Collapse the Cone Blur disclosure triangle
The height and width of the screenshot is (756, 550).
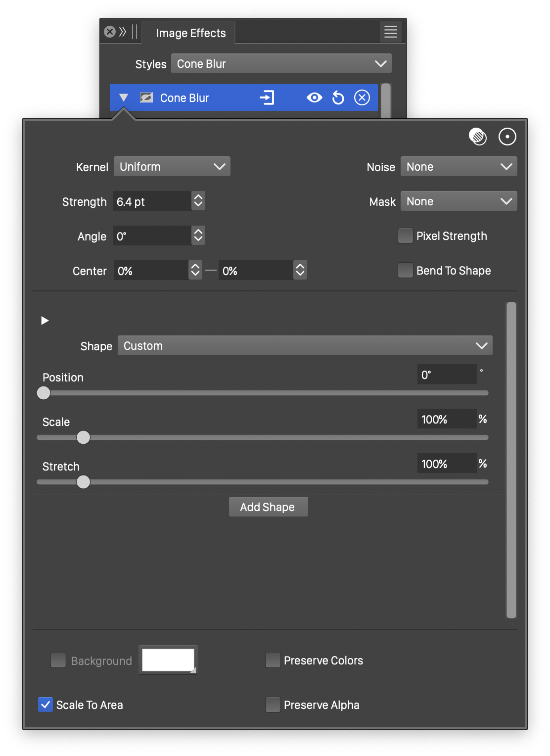(x=124, y=97)
